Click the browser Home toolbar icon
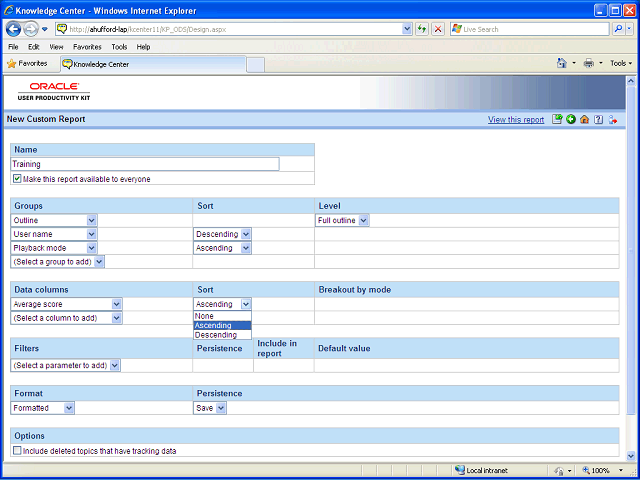Image resolution: width=640 pixels, height=480 pixels. [x=562, y=63]
